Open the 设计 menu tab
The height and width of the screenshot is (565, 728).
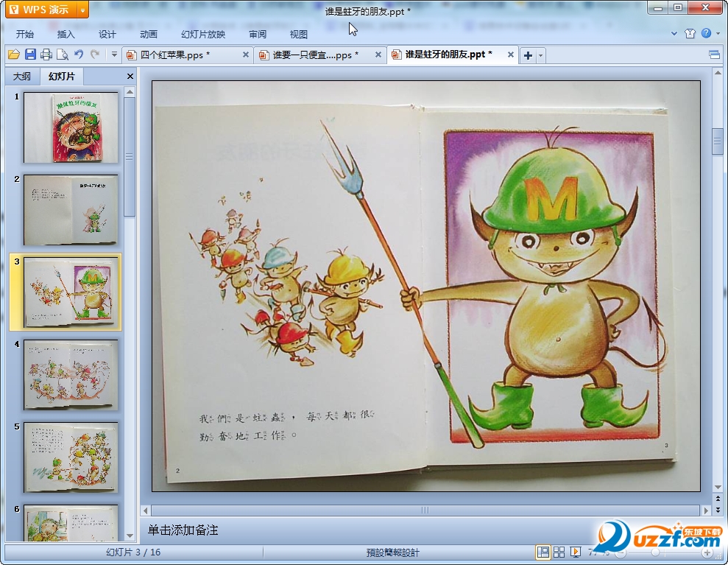click(107, 35)
